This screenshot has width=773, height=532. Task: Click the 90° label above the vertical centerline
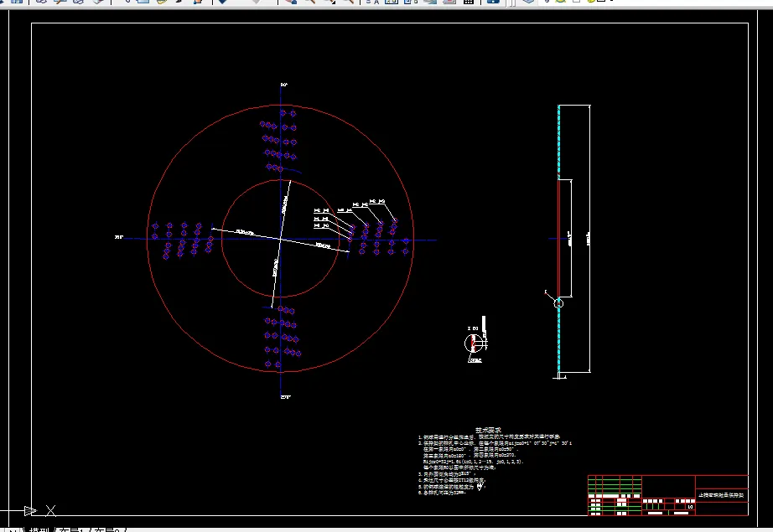pos(284,85)
